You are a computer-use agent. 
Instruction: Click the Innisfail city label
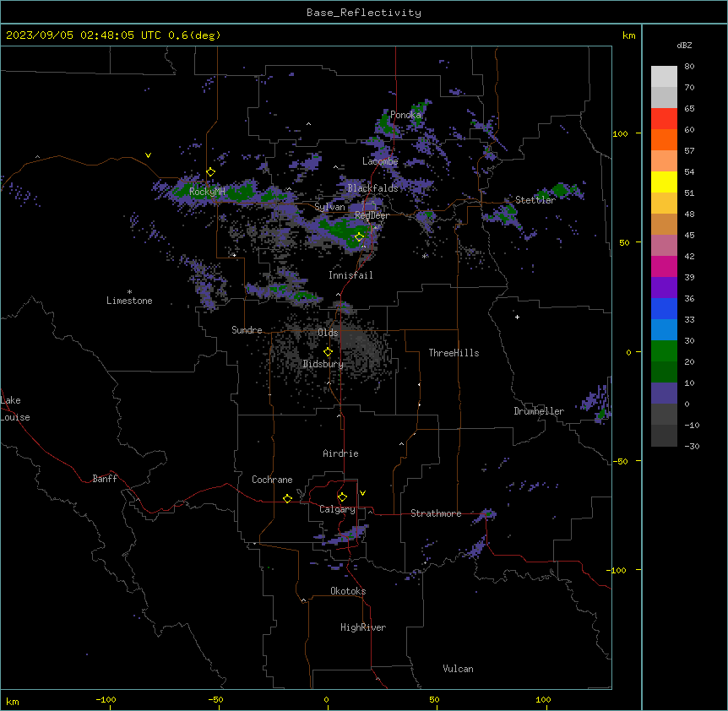click(x=350, y=275)
